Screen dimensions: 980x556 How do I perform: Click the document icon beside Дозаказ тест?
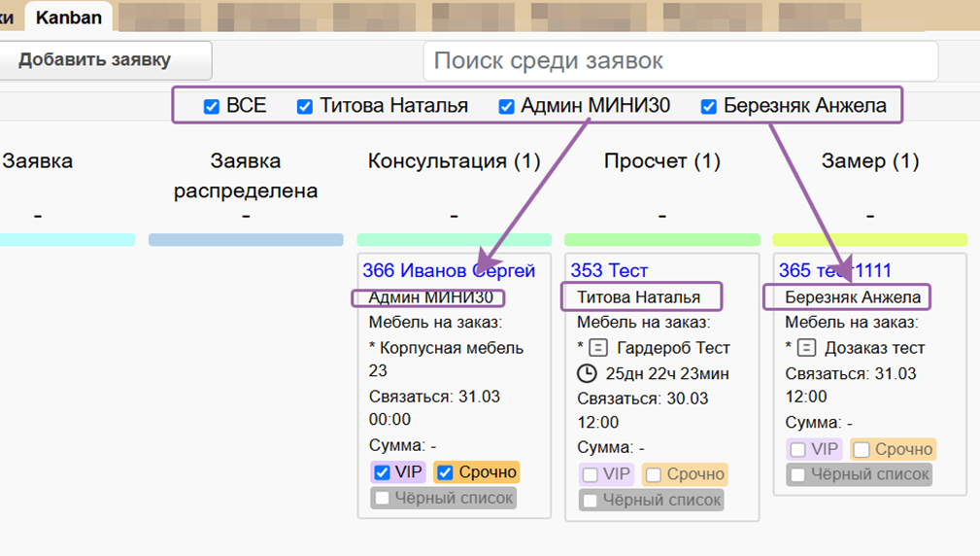[x=808, y=348]
